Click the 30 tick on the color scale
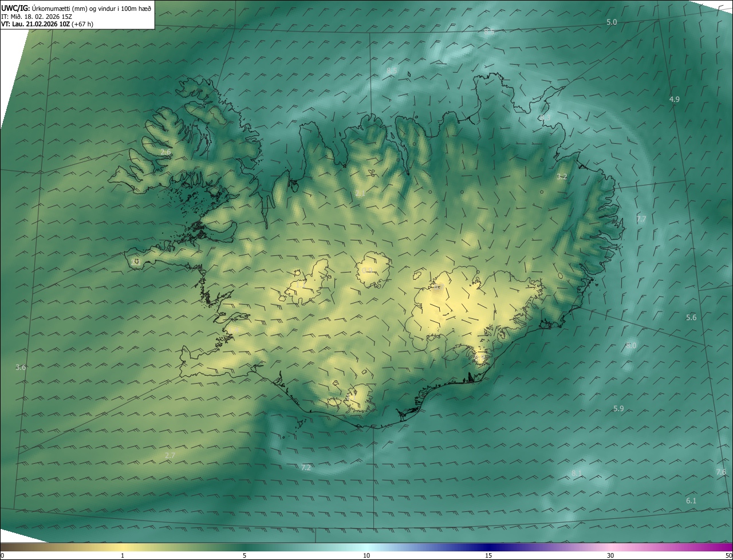Screen dimensions: 733x560 (x=610, y=555)
